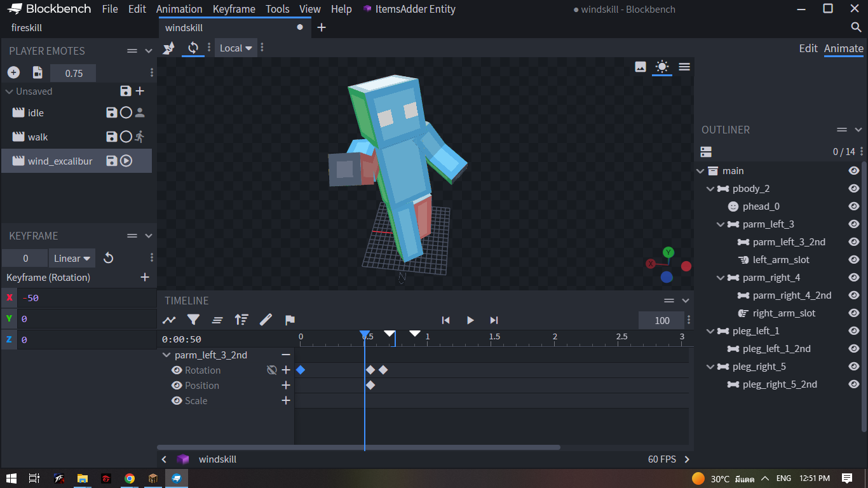Toggle the lighting side preview sun icon

click(x=662, y=66)
